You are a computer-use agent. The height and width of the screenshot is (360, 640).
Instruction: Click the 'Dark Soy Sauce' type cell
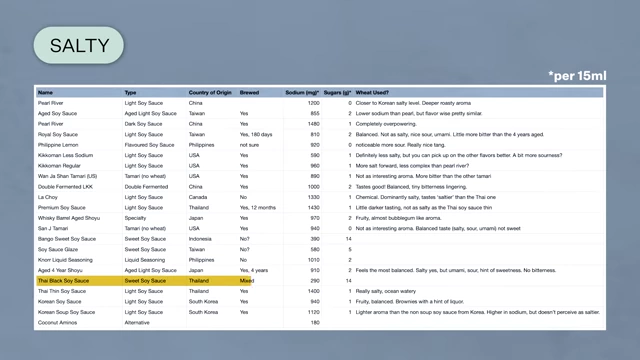(143, 124)
